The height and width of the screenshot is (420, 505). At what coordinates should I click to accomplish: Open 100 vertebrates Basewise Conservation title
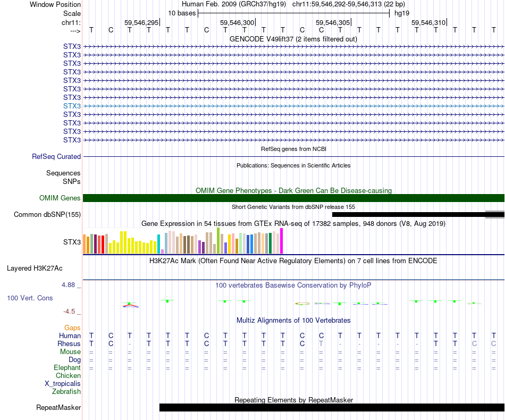pyautogui.click(x=293, y=285)
